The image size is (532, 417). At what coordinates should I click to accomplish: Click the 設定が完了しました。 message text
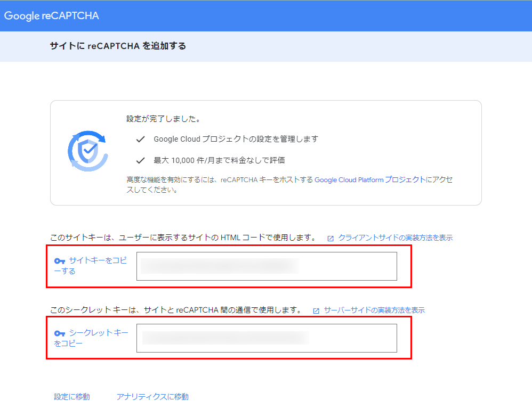[163, 119]
